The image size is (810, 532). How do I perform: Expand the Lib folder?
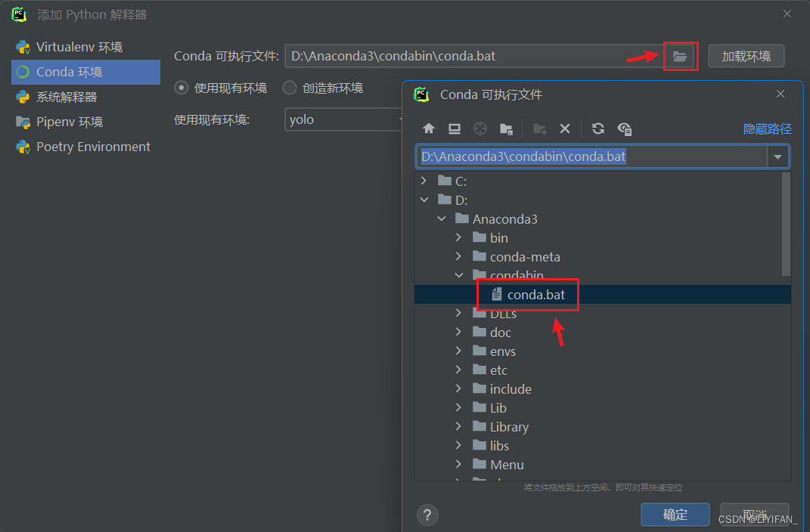tap(459, 407)
